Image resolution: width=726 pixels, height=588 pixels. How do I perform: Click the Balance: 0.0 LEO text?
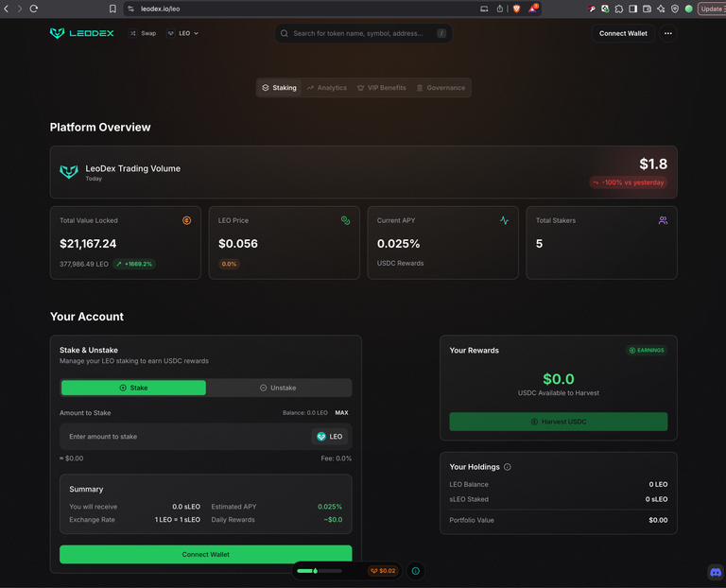[x=305, y=412]
